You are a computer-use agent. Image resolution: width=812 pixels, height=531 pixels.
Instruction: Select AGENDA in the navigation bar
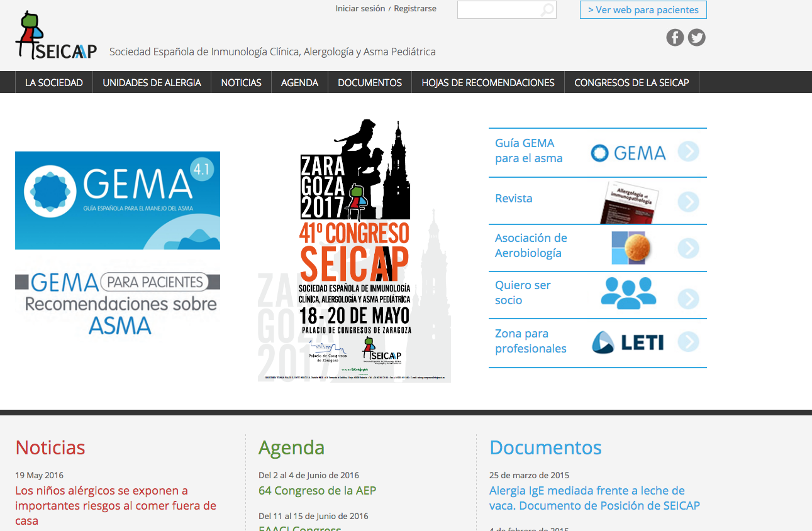[300, 82]
